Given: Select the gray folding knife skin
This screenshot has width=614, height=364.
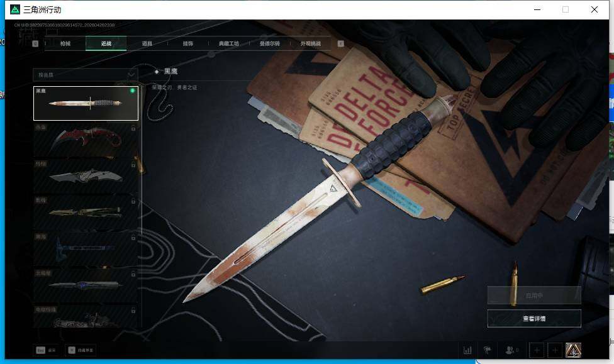Looking at the screenshot, I should click(86, 177).
